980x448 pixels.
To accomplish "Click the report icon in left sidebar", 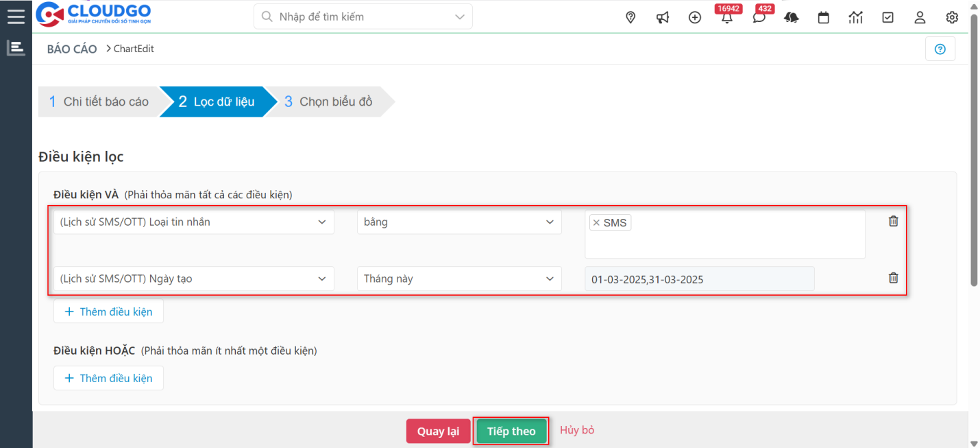I will pyautogui.click(x=16, y=48).
